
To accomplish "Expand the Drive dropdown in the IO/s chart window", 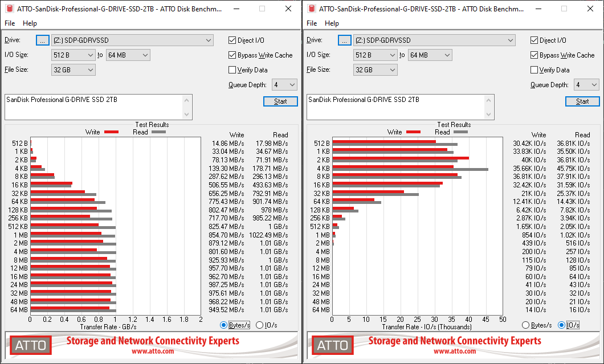I will (435, 40).
